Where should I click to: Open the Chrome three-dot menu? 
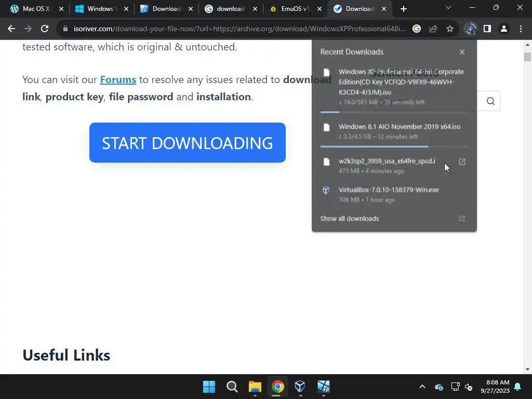click(521, 29)
